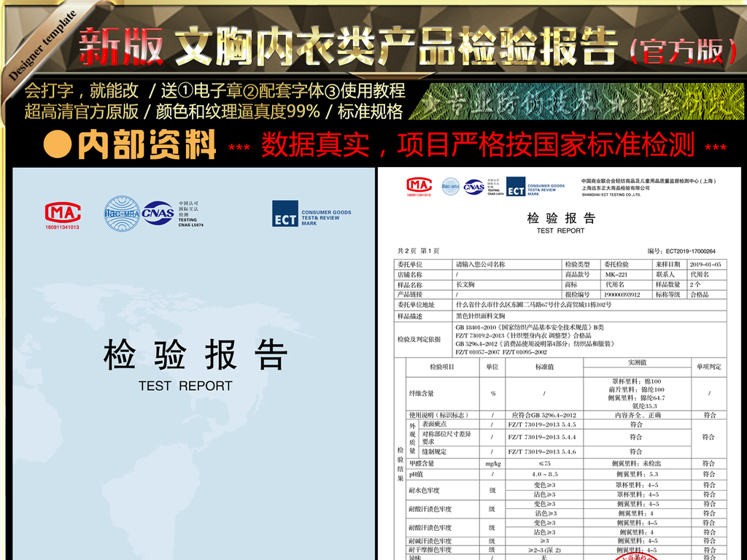Click the 缝制规定 row label
747x560 pixels.
(x=434, y=451)
